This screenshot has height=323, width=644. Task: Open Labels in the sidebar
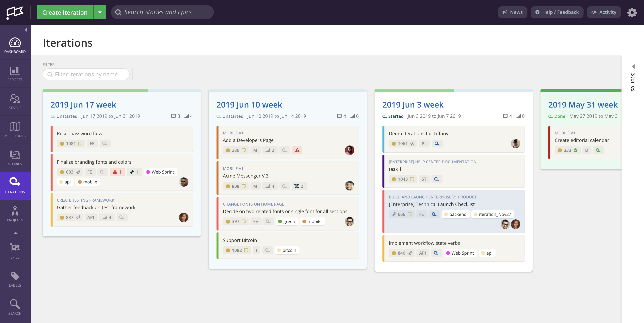tap(15, 279)
